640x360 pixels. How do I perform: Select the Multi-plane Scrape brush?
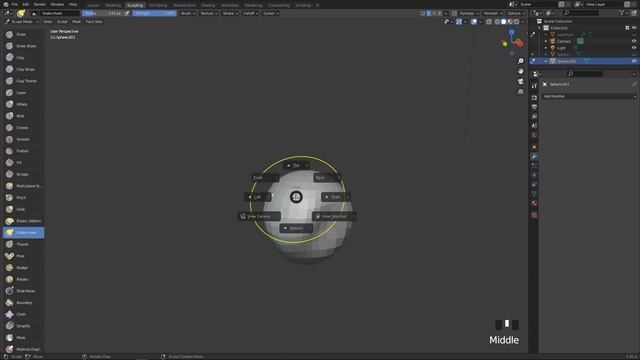pos(23,186)
